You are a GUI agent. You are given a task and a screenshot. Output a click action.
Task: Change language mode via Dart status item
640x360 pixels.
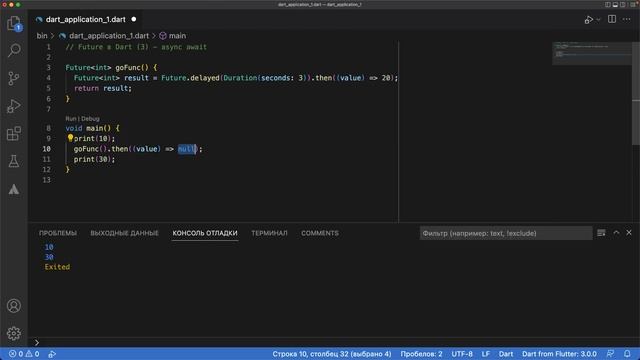tap(506, 354)
